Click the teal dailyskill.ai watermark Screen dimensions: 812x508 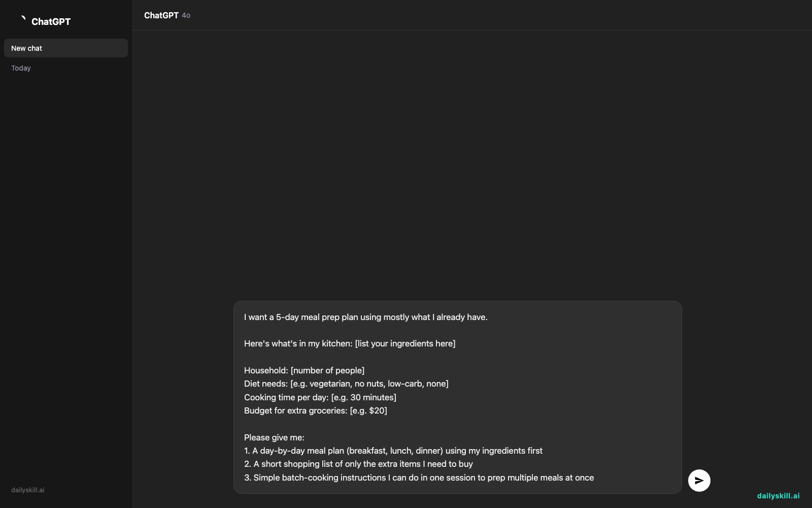(778, 496)
